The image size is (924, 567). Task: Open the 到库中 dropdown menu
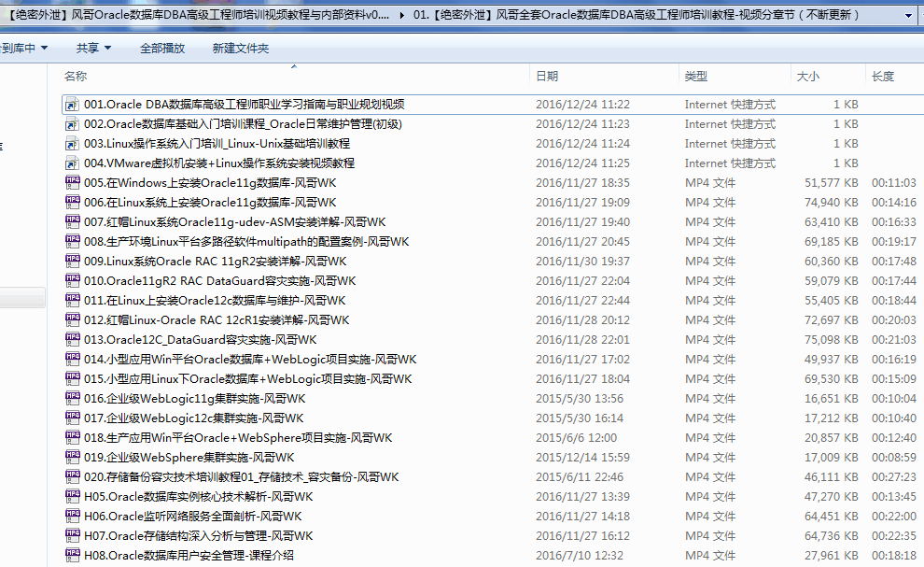tap(23, 48)
